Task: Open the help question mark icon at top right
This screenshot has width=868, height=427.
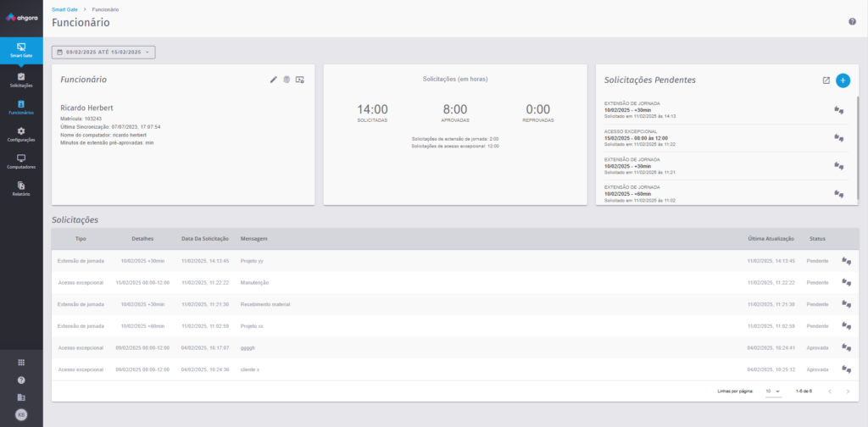Action: [x=852, y=21]
